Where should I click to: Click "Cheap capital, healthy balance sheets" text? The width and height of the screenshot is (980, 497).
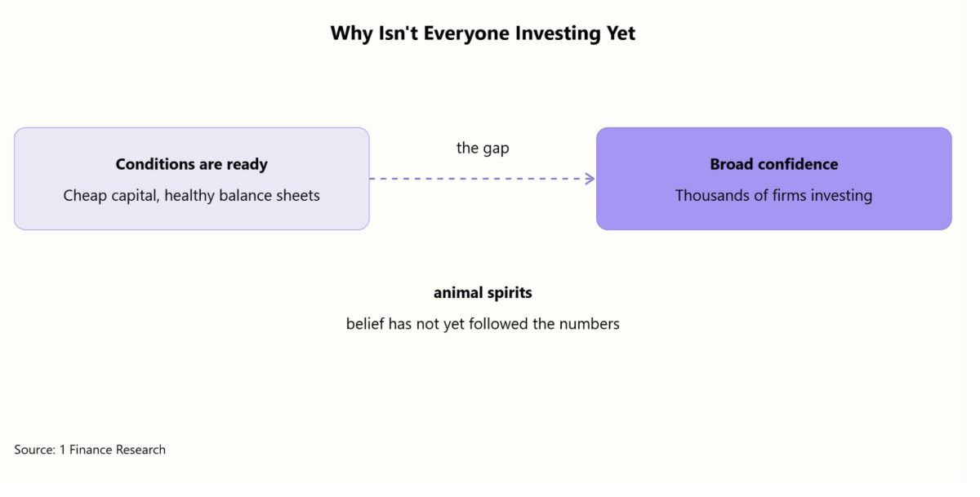point(192,196)
